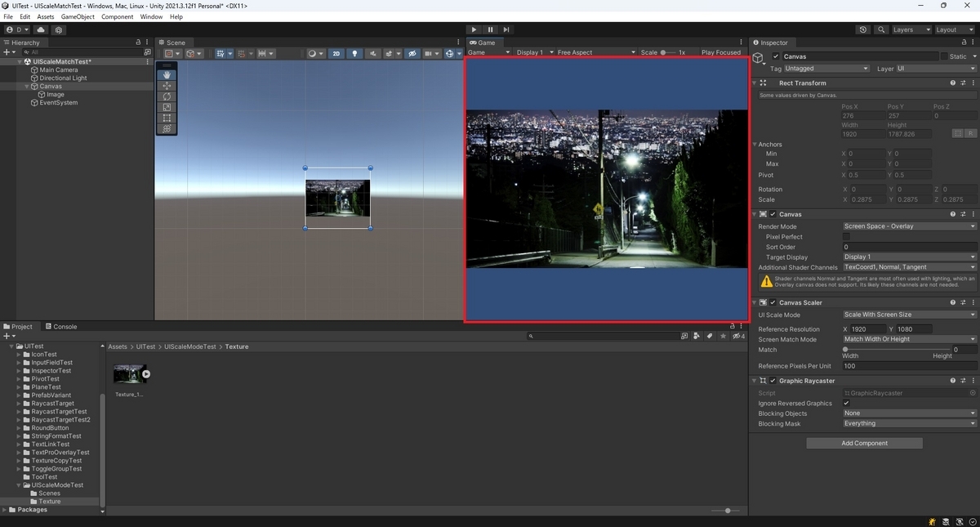Viewport: 980px width, 527px height.
Task: Click the Play button to start game
Action: (x=474, y=29)
